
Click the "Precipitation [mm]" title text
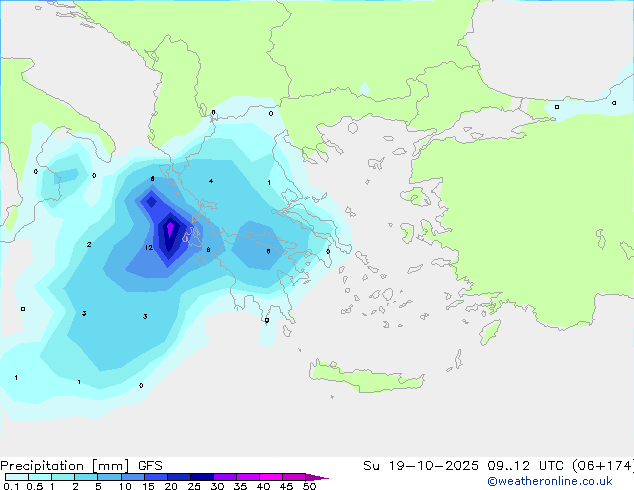[x=64, y=466]
